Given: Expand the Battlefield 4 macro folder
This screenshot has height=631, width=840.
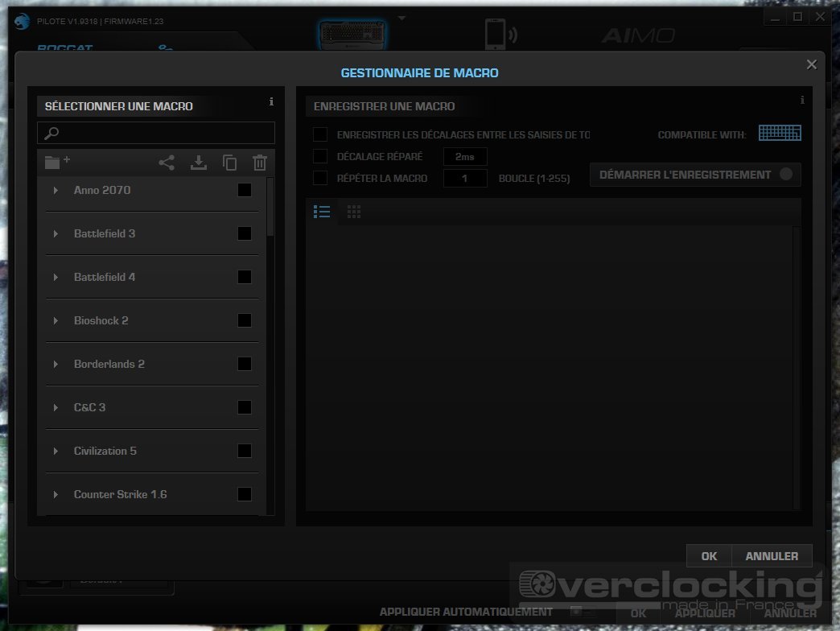Looking at the screenshot, I should 56,278.
